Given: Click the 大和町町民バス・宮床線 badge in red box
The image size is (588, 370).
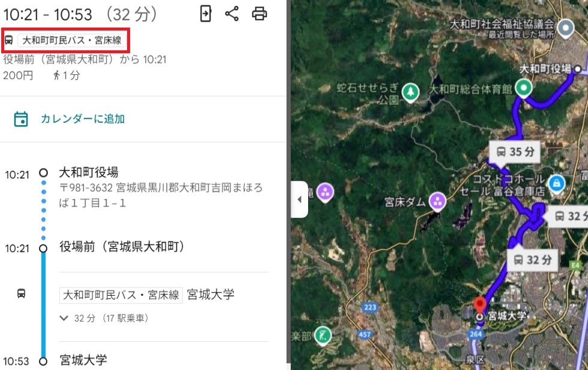Looking at the screenshot, I should pyautogui.click(x=71, y=40).
